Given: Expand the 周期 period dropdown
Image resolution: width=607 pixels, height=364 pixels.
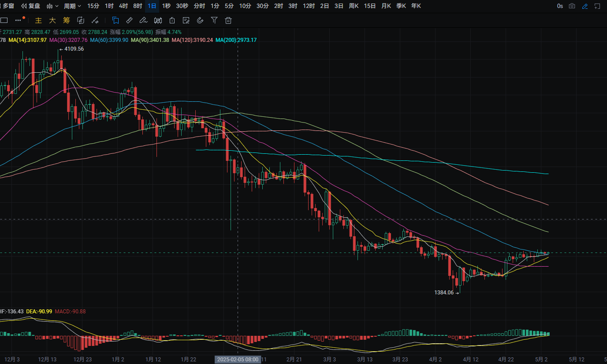Looking at the screenshot, I should pyautogui.click(x=72, y=6).
